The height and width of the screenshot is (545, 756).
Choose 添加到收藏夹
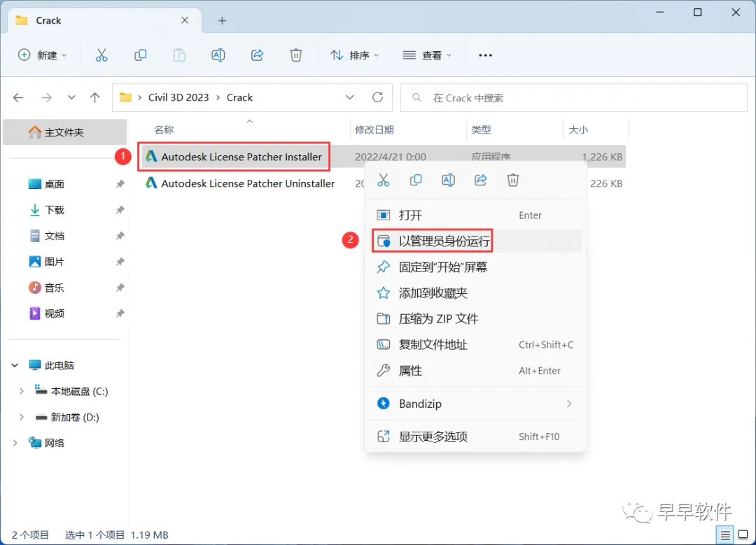[x=476, y=293]
